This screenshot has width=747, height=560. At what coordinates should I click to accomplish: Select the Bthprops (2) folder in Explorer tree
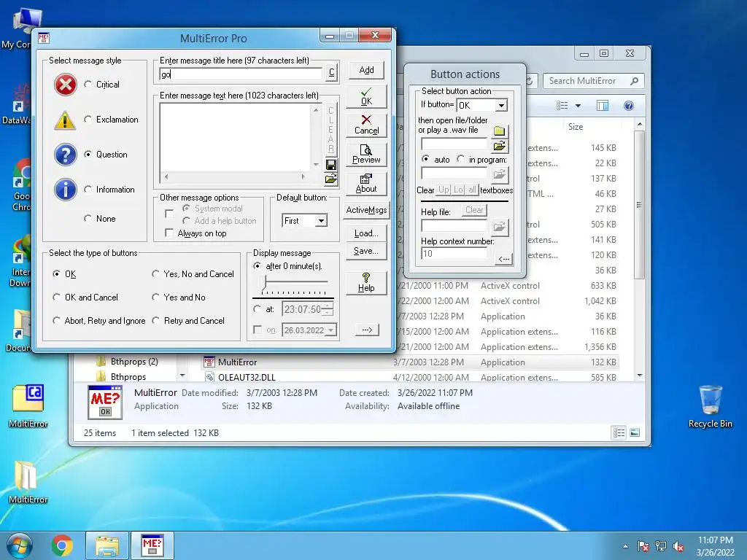click(x=134, y=362)
